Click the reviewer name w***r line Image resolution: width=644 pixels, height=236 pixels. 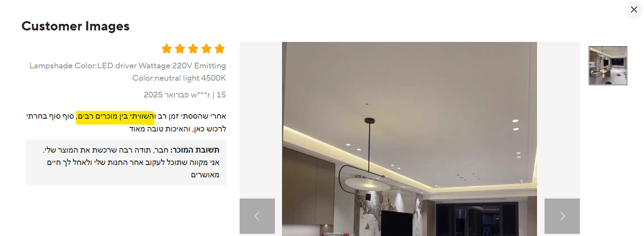point(185,94)
